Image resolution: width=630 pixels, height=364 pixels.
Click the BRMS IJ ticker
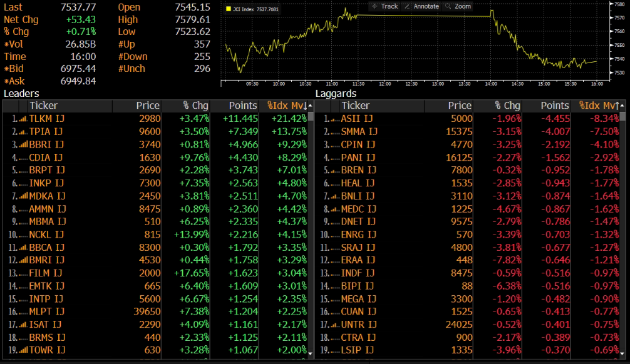coord(47,338)
